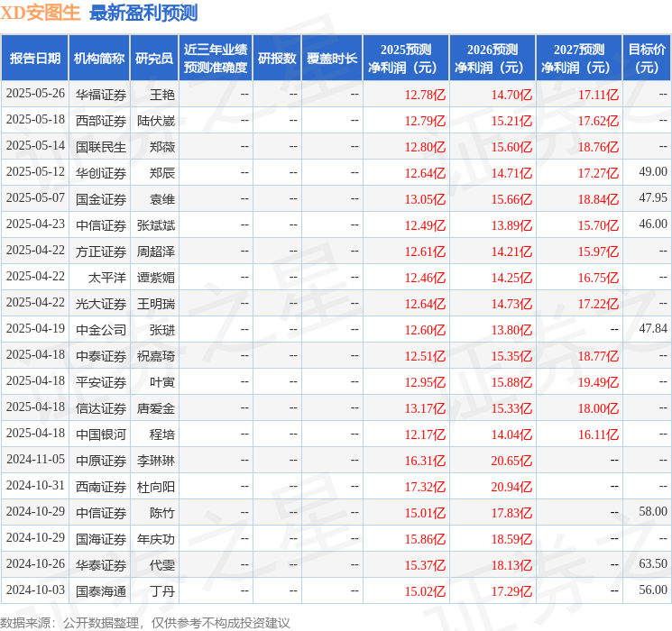The width and height of the screenshot is (672, 631).
Task: Click target price 49.00
Action: pyautogui.click(x=653, y=172)
